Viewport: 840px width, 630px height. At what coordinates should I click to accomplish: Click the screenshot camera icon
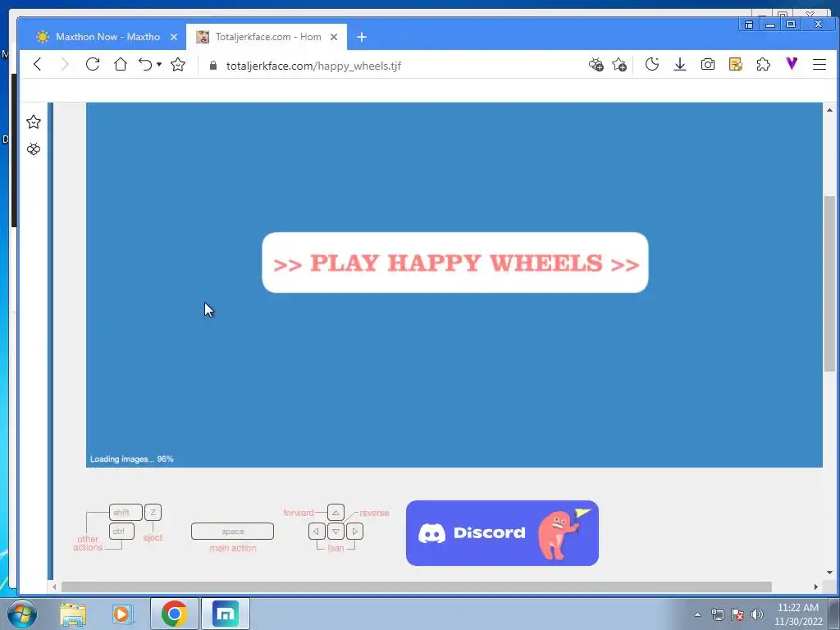tap(708, 65)
